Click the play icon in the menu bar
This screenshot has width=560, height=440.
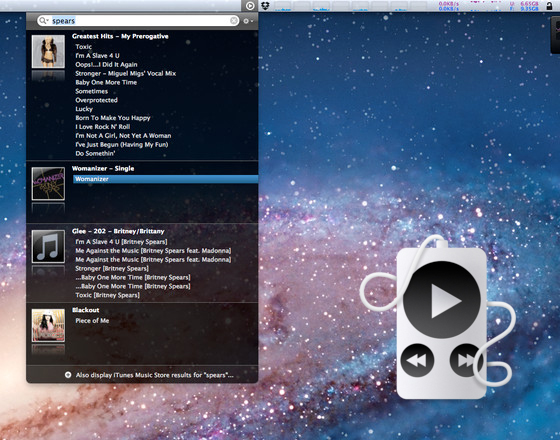tap(250, 6)
